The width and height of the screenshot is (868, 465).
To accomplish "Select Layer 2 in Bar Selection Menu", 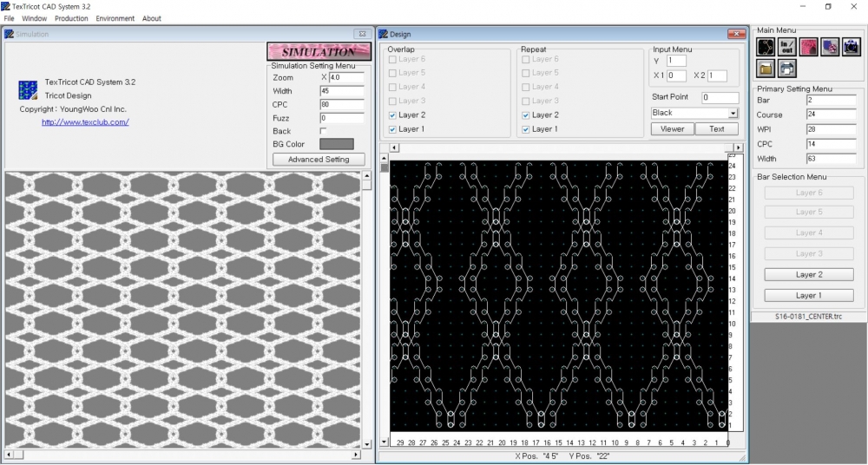I will click(x=808, y=275).
